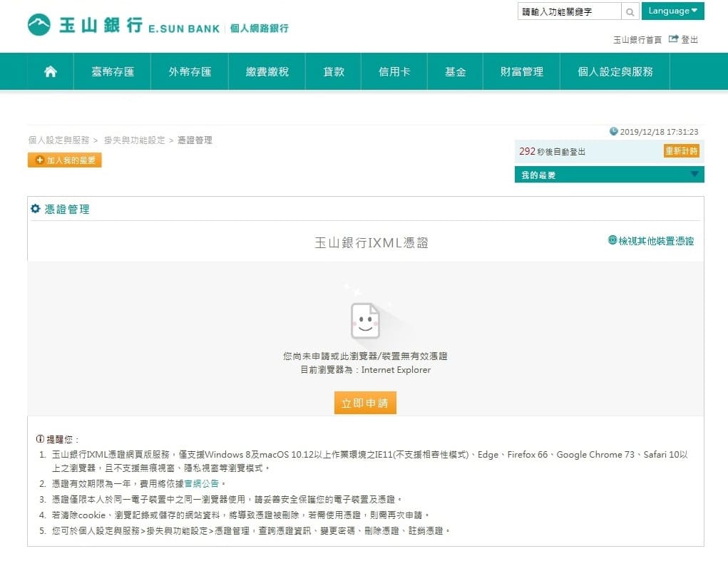Click the 立即申請 button
Viewport: 728px width, 561px height.
[365, 403]
